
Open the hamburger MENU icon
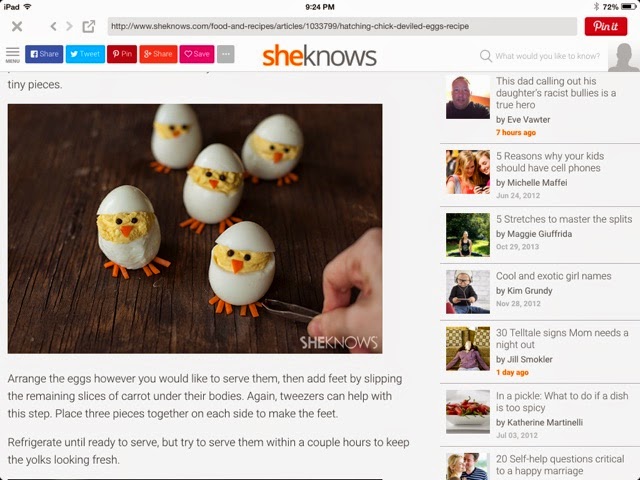tap(13, 55)
